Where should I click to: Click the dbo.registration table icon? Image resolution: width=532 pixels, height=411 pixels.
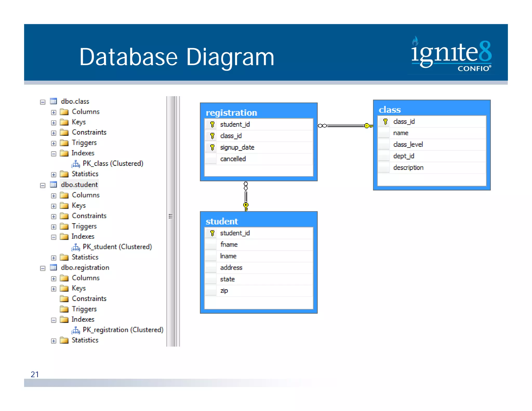[54, 268]
